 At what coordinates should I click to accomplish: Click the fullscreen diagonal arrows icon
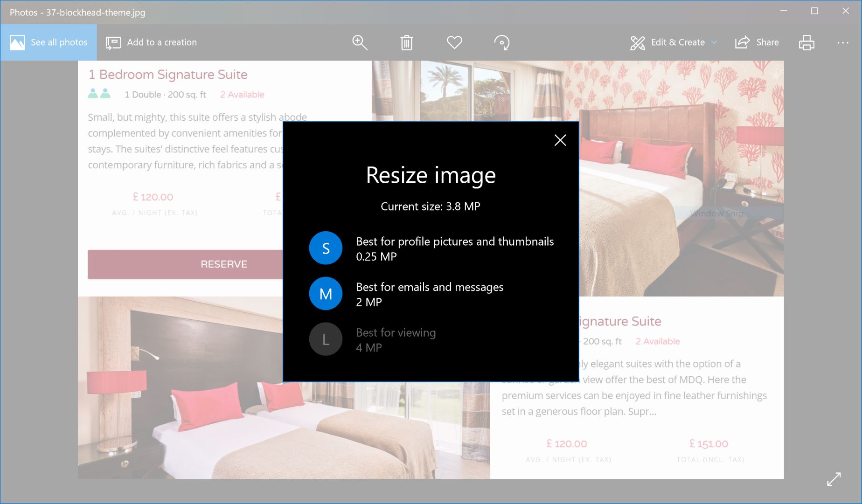tap(834, 479)
